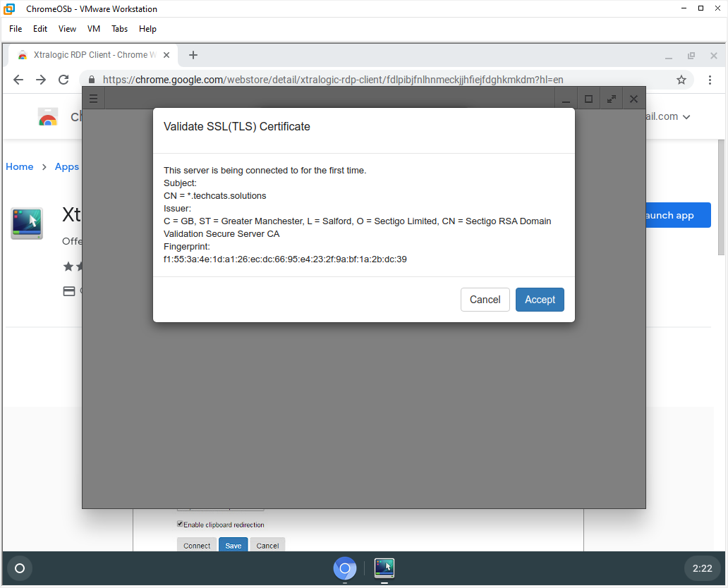Viewport: 728px width, 588px height.
Task: Minimize the RDP client app window
Action: [566, 99]
